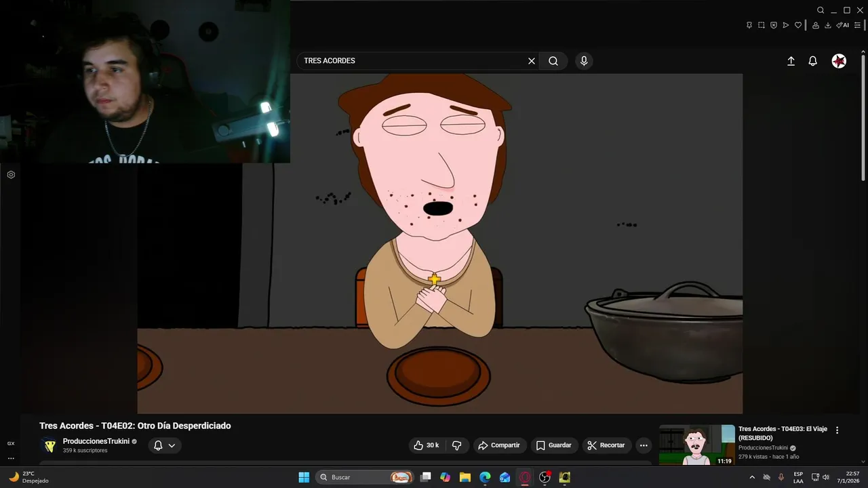The width and height of the screenshot is (868, 488).
Task: Click the GX sidebar icon
Action: (x=11, y=443)
